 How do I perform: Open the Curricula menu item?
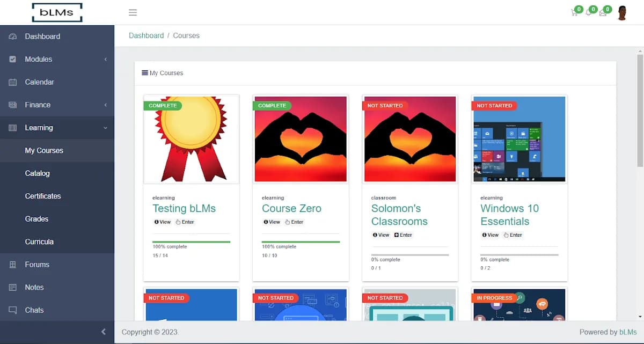tap(39, 242)
